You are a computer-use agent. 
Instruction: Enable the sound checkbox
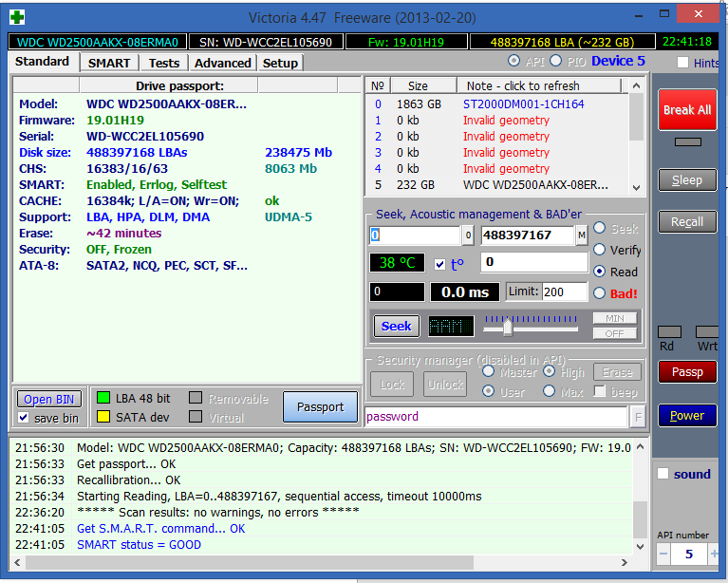pos(663,474)
